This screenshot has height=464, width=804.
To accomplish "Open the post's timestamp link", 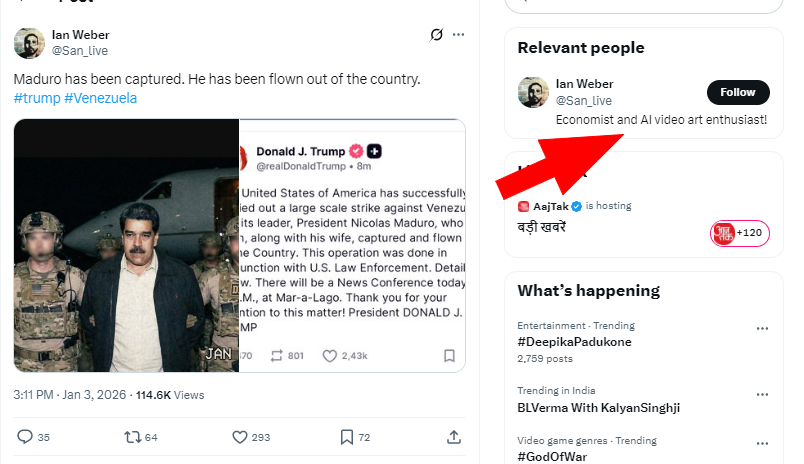I will pos(70,395).
